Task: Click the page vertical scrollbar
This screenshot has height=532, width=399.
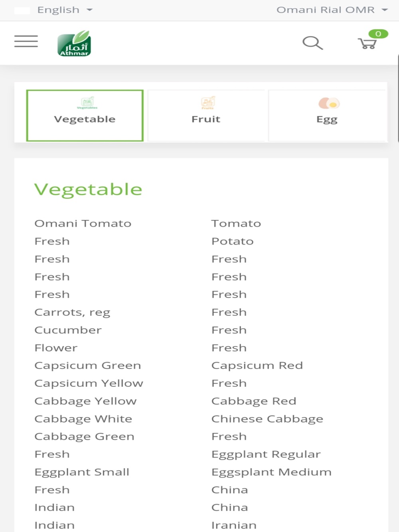Action: pos(397,98)
